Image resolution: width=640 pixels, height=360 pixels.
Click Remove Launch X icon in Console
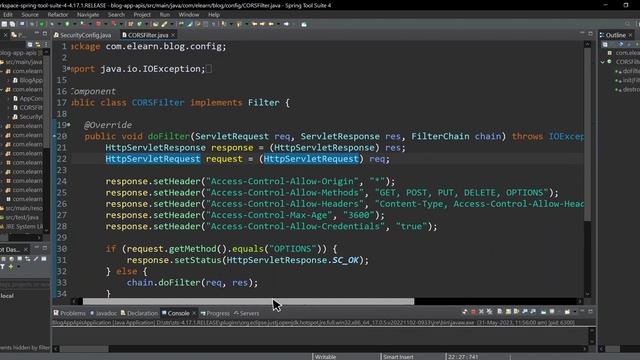482,312
